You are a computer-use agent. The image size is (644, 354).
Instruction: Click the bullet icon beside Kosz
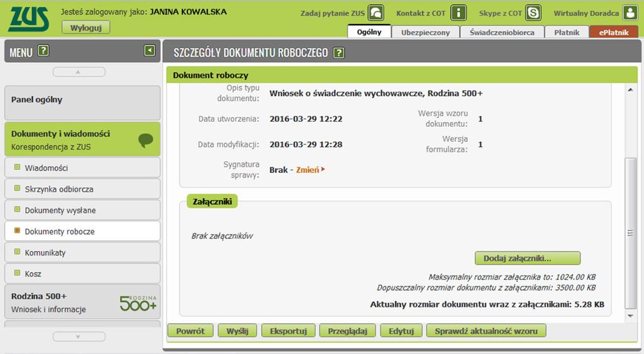click(x=17, y=273)
